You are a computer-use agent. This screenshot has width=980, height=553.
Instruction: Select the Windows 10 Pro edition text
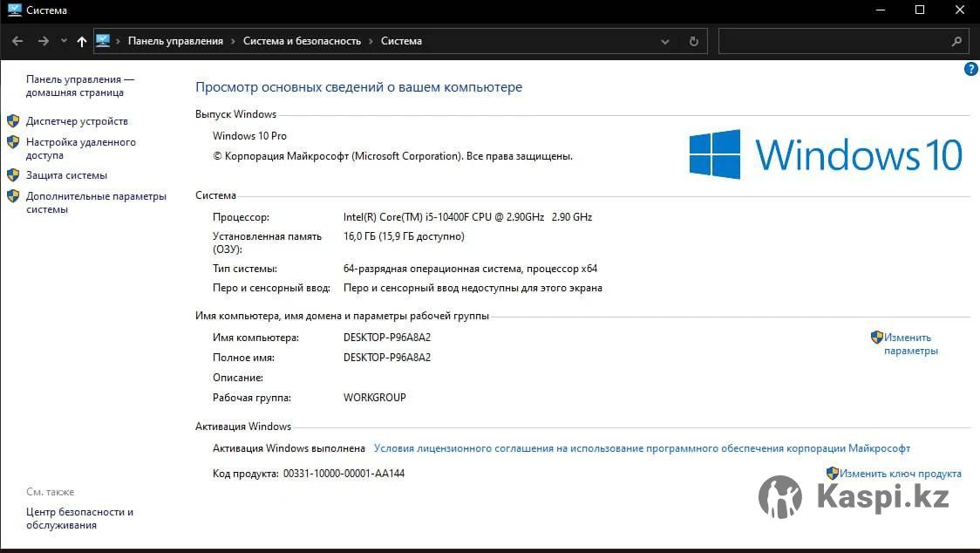click(249, 136)
